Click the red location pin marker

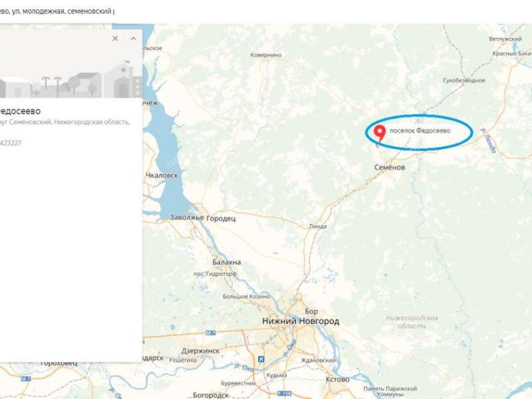[x=380, y=132]
